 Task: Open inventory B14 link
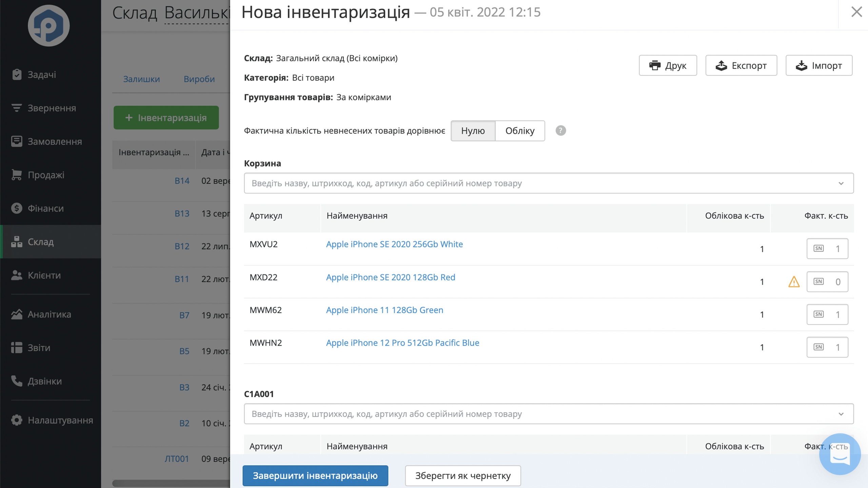click(x=182, y=181)
